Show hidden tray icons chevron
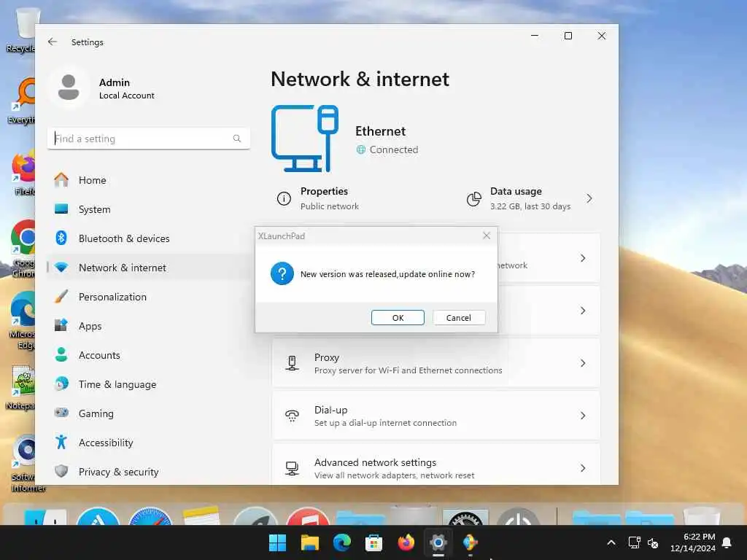 pyautogui.click(x=611, y=542)
